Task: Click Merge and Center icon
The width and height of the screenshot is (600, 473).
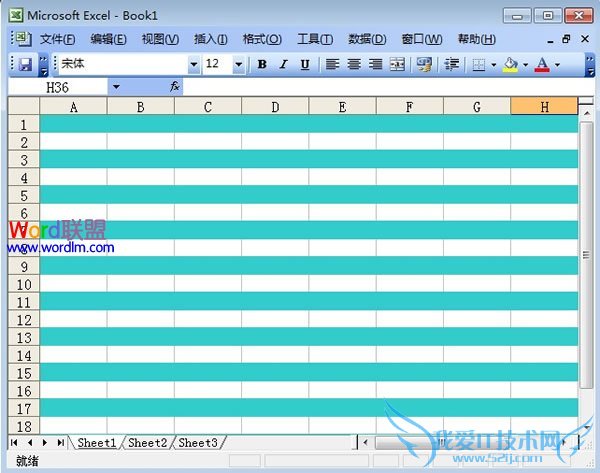Action: tap(397, 64)
